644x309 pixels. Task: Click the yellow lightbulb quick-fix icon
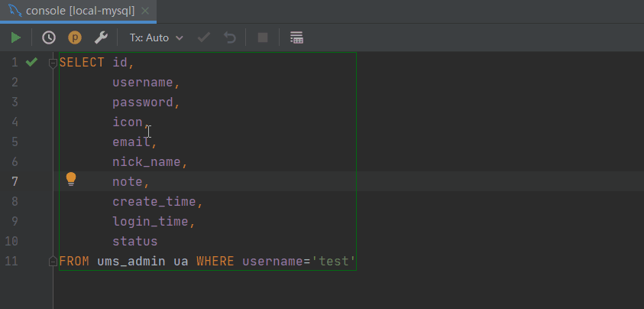(71, 180)
